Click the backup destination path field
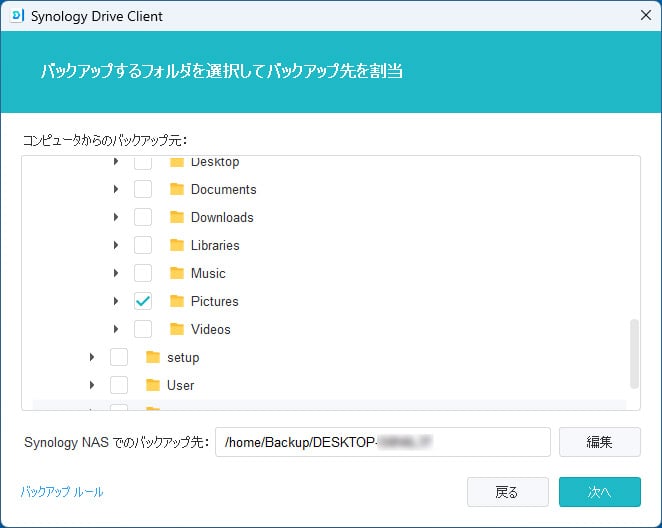Viewport: 662px width, 528px height. [382, 441]
